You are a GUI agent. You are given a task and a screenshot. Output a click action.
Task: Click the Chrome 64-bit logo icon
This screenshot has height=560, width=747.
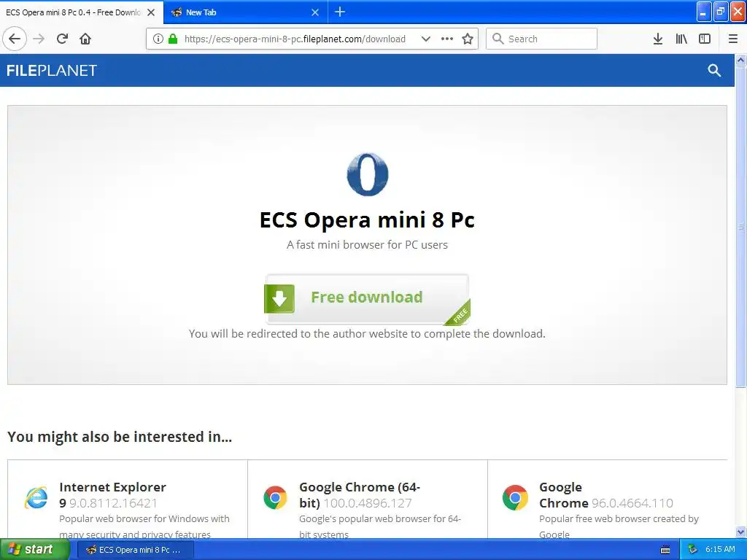(275, 497)
